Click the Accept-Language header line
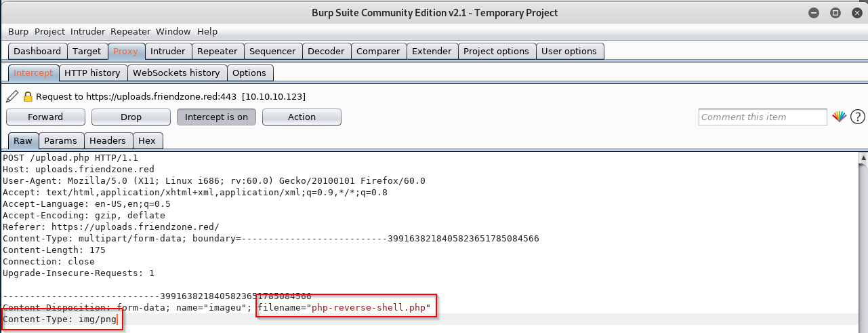The height and width of the screenshot is (333, 868). 87,203
